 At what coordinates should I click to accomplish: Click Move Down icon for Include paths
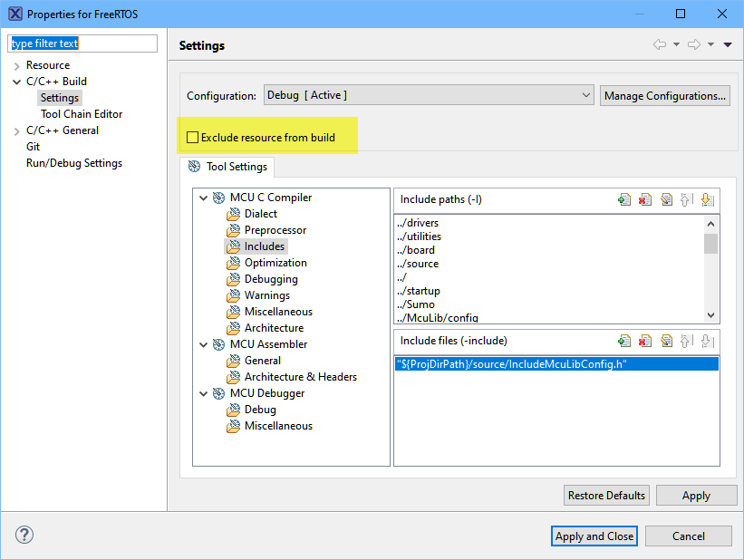708,199
